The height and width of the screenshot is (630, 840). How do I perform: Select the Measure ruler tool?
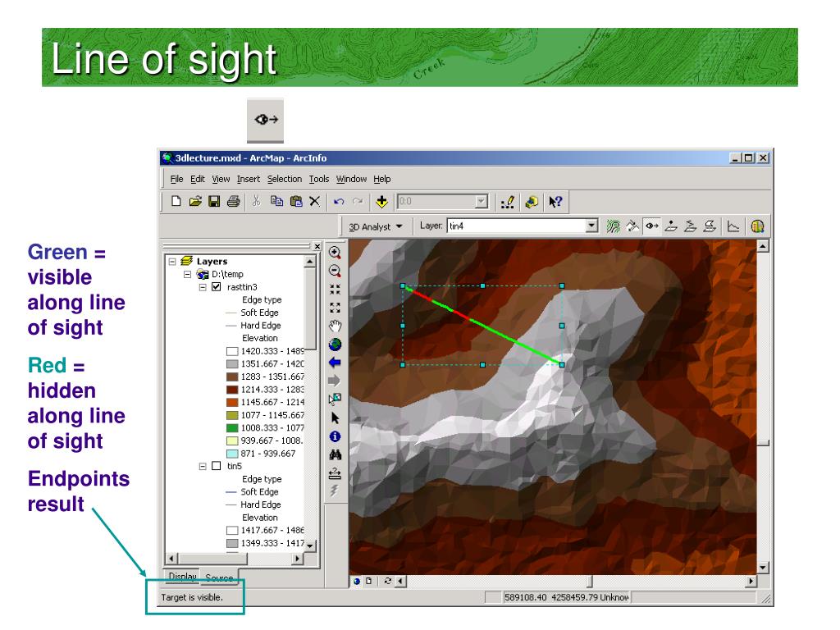point(335,473)
